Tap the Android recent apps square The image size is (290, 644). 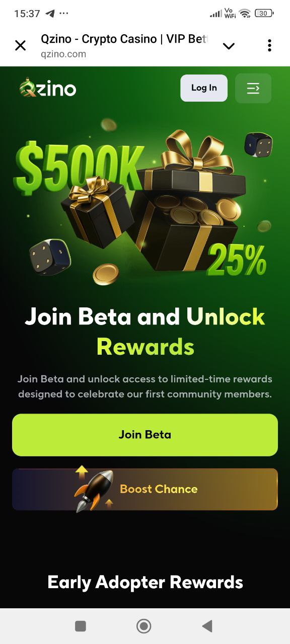pyautogui.click(x=81, y=626)
